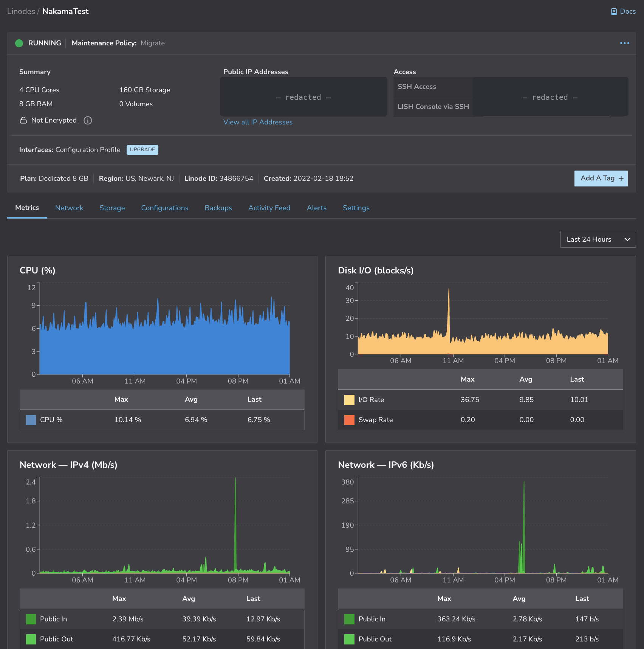644x649 pixels.
Task: Click IPv6 Public Out Last 213 b/s
Action: [x=587, y=639]
